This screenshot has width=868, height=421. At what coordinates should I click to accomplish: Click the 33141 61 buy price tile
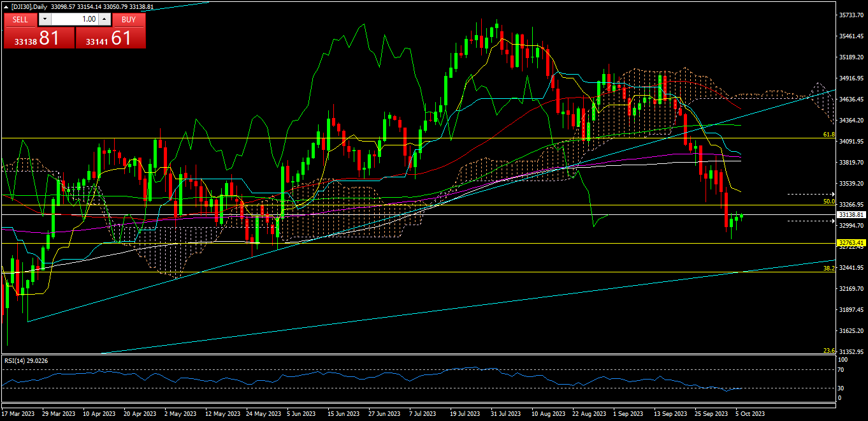111,38
